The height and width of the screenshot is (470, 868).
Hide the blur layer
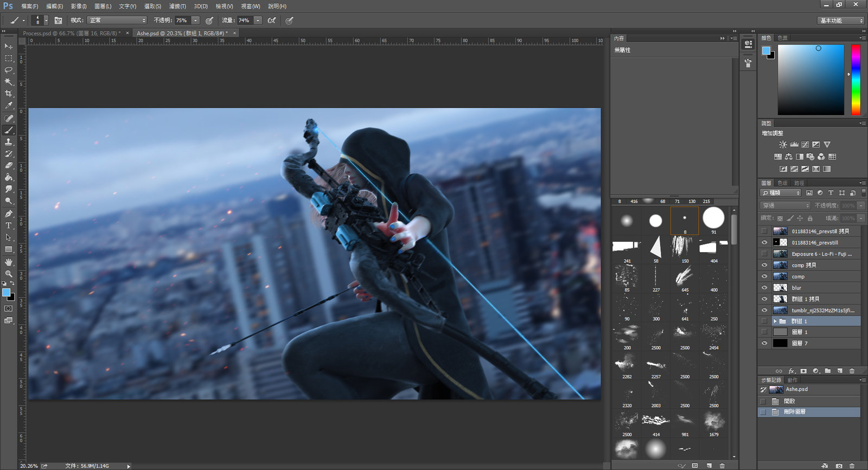tap(764, 288)
